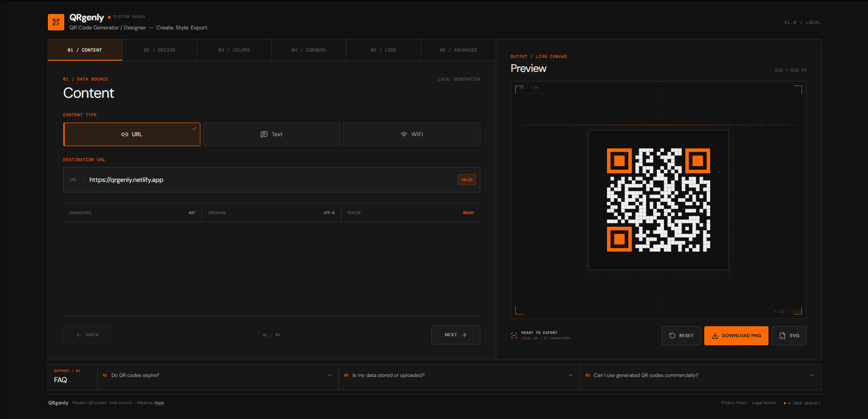Click chevron next to 'Do QR codes expire?'
Image resolution: width=868 pixels, height=419 pixels.
pyautogui.click(x=329, y=376)
